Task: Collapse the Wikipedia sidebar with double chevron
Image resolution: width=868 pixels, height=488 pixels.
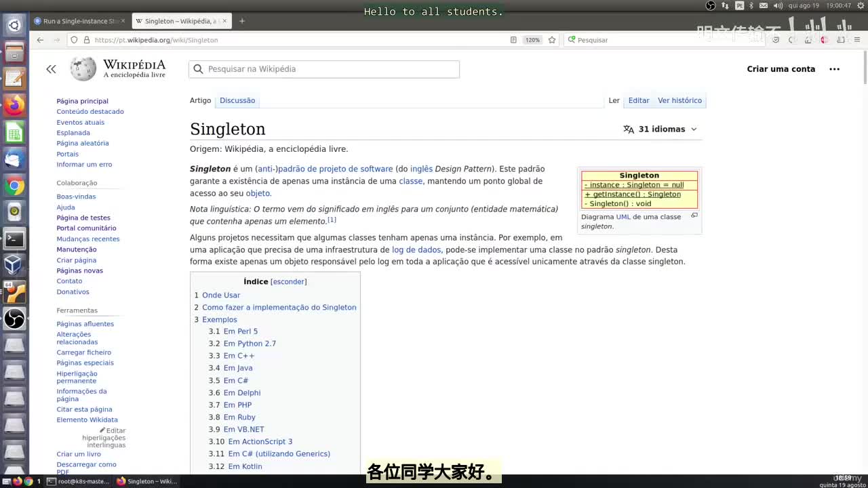Action: [51, 69]
